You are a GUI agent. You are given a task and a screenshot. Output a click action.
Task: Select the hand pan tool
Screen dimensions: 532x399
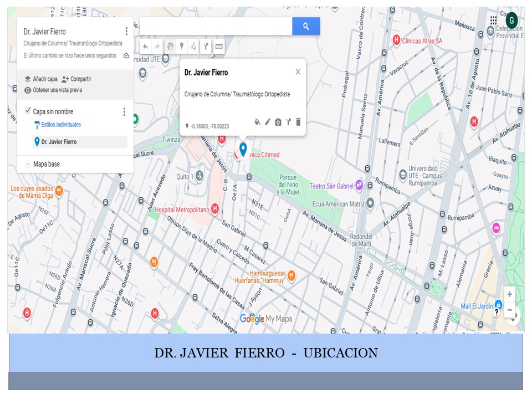pyautogui.click(x=170, y=46)
